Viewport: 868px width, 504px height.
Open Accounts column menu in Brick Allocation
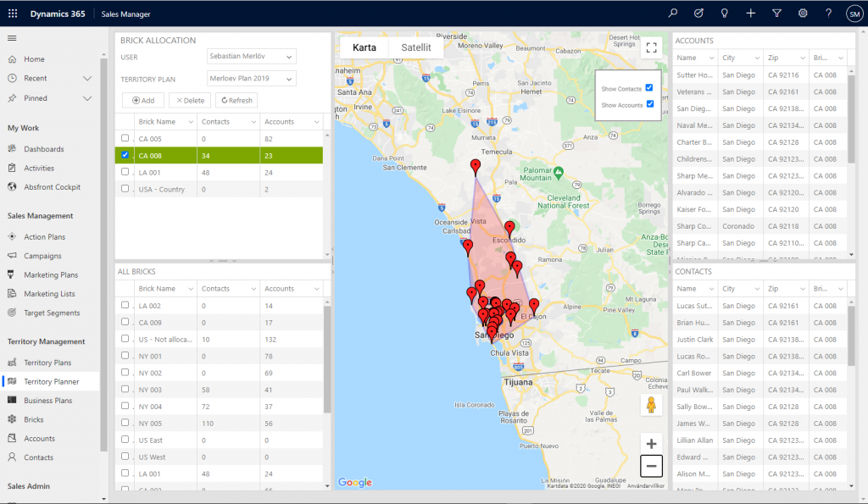(x=317, y=122)
